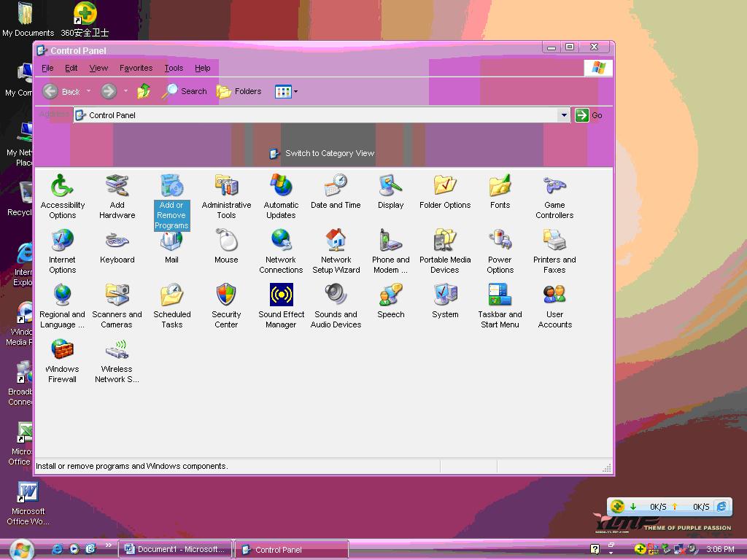The width and height of the screenshot is (747, 560).
Task: Launch the Add Hardware wizard
Action: pyautogui.click(x=117, y=196)
